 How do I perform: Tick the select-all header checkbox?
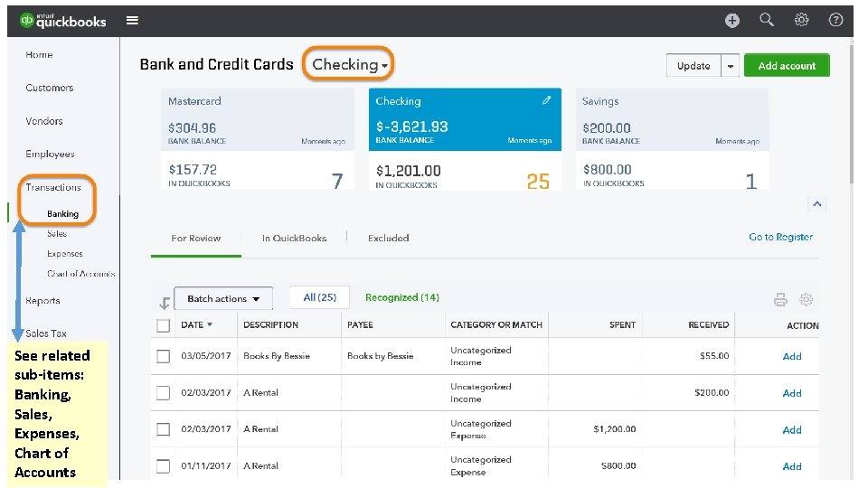[164, 325]
